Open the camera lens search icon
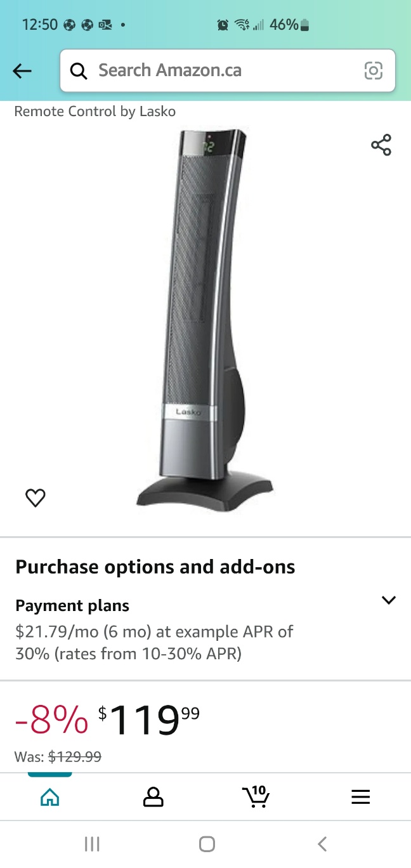 (374, 70)
